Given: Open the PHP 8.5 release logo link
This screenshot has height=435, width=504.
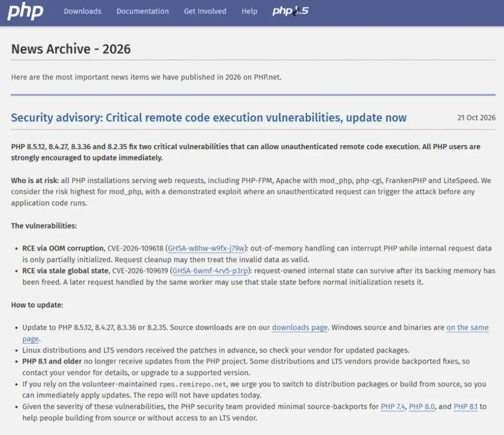Looking at the screenshot, I should click(x=290, y=11).
